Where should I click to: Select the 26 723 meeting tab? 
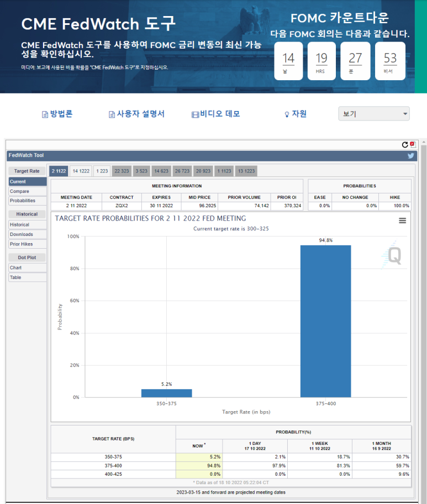tap(182, 171)
